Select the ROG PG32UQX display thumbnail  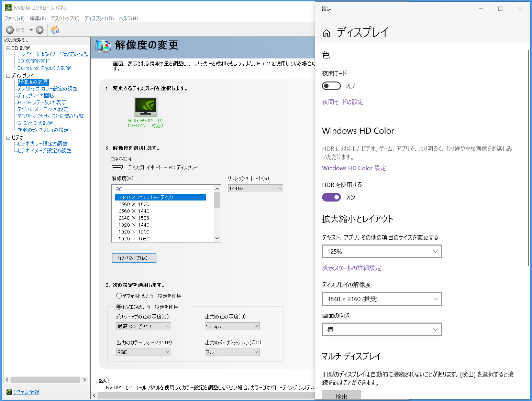(145, 106)
